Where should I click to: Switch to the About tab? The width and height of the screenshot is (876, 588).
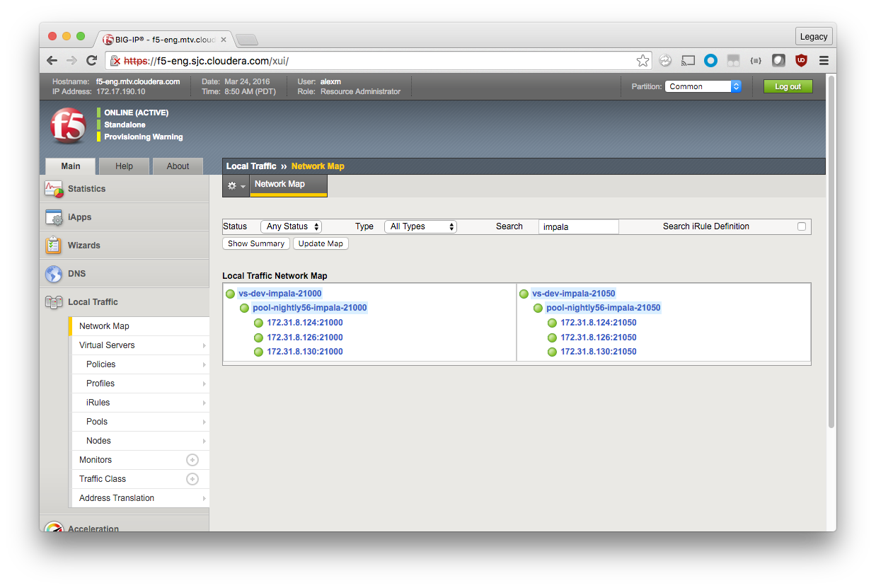tap(178, 166)
